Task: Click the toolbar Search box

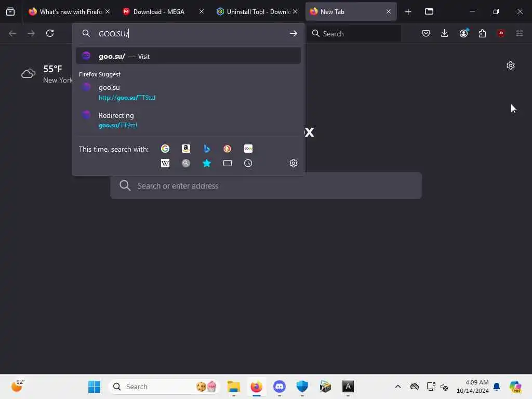Action: point(354,33)
